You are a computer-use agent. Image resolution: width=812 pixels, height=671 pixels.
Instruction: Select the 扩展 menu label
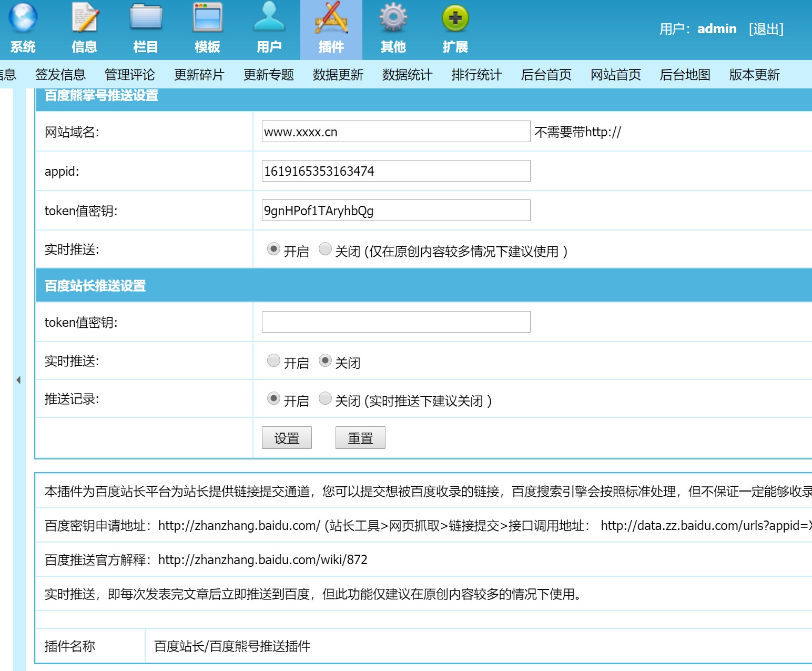pyautogui.click(x=455, y=47)
